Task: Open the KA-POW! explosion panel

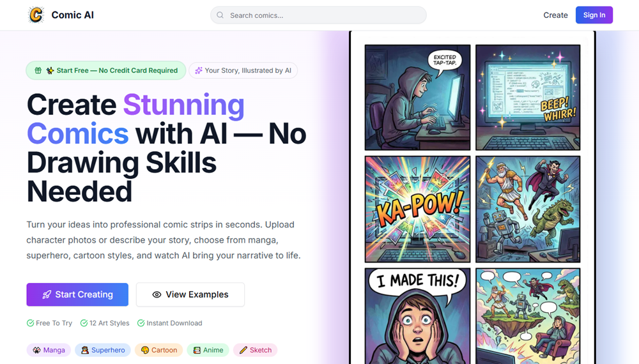Action: tap(417, 209)
